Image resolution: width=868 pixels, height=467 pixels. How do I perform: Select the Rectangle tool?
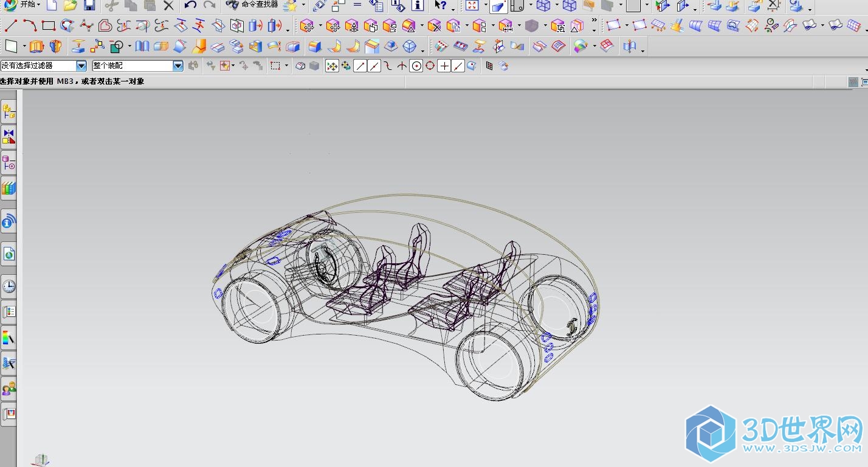point(49,26)
